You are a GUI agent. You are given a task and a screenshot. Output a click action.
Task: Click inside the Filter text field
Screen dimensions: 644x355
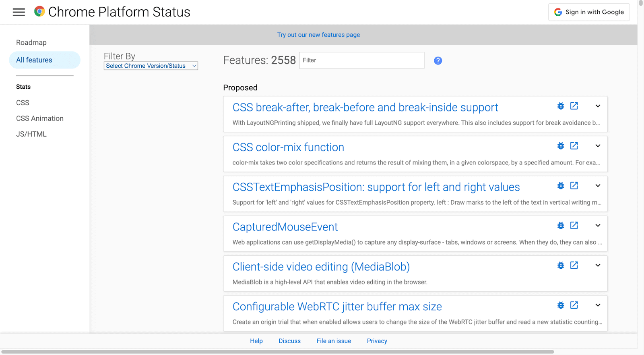(361, 60)
